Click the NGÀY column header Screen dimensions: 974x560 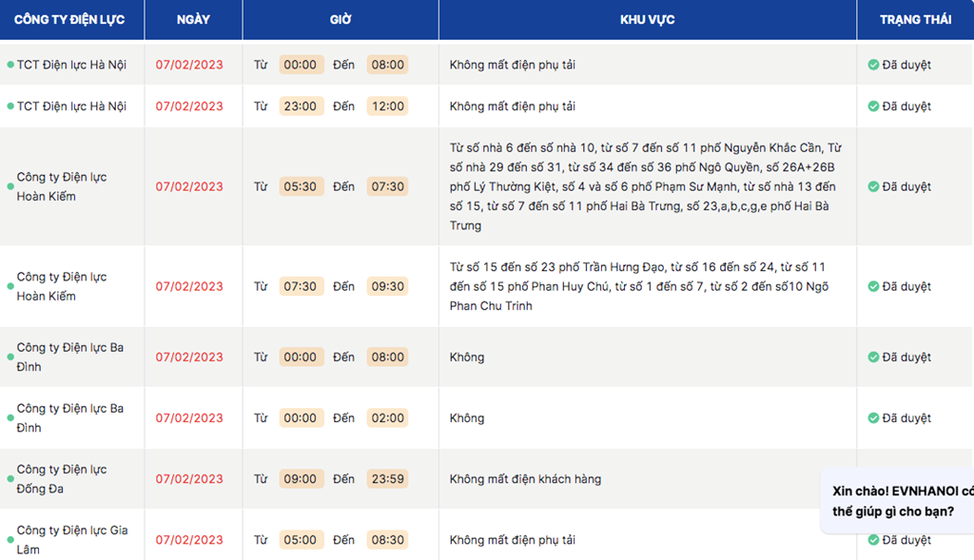[x=193, y=20]
